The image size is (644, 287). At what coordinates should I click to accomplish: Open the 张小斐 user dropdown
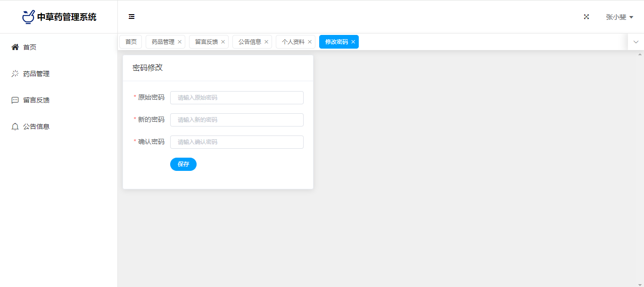coord(619,17)
